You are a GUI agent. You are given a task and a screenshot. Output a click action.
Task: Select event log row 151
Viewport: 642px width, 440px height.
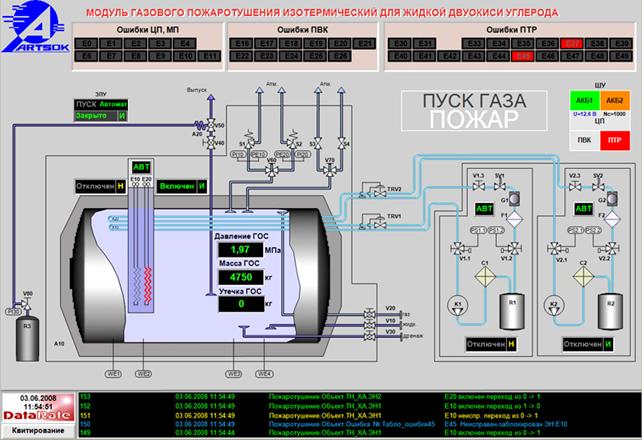pos(360,415)
